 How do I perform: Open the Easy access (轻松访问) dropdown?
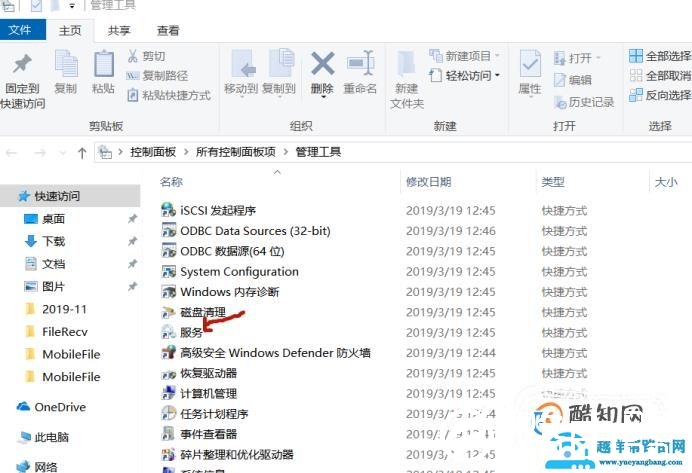tap(464, 75)
